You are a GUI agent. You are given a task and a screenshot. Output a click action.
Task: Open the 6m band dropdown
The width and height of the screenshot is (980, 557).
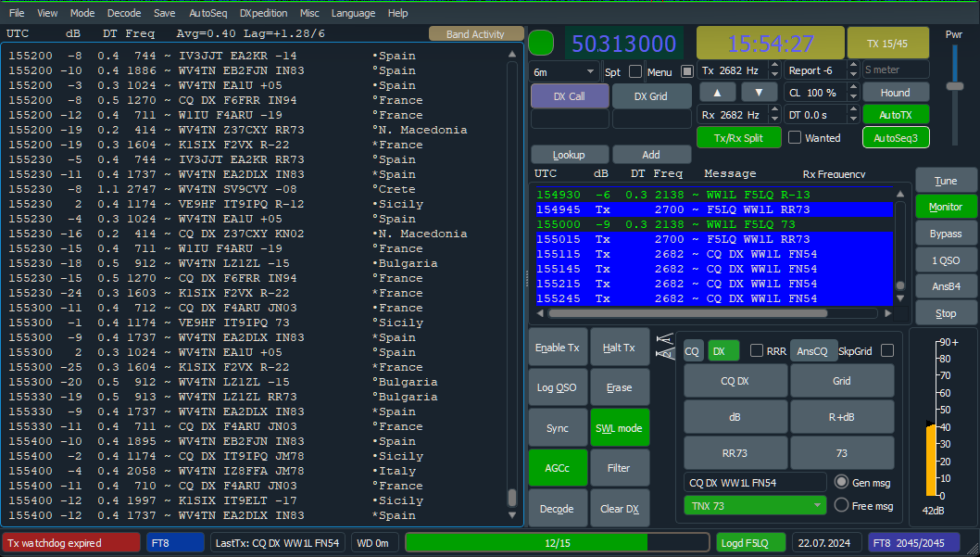point(564,72)
